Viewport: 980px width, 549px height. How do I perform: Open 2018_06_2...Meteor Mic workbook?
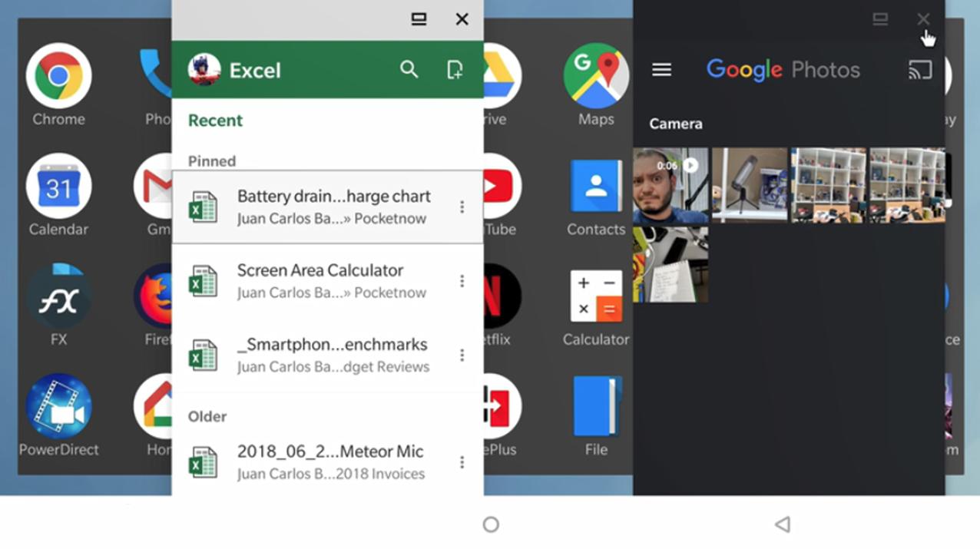click(x=327, y=462)
